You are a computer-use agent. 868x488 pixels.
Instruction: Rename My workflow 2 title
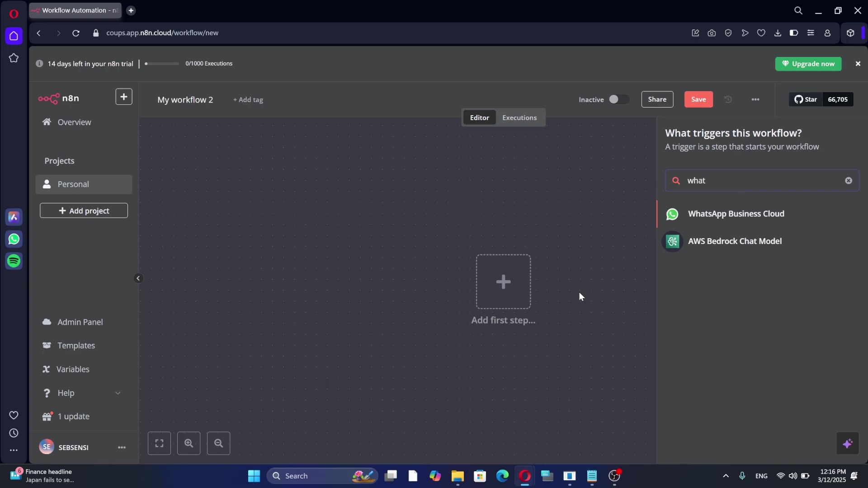[185, 100]
